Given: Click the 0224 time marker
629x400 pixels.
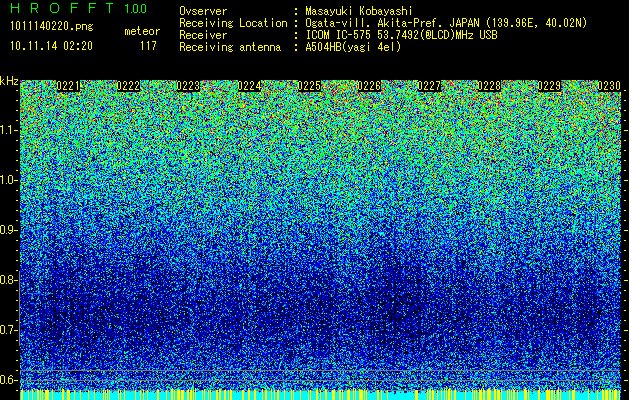Looking at the screenshot, I should click(x=249, y=86).
